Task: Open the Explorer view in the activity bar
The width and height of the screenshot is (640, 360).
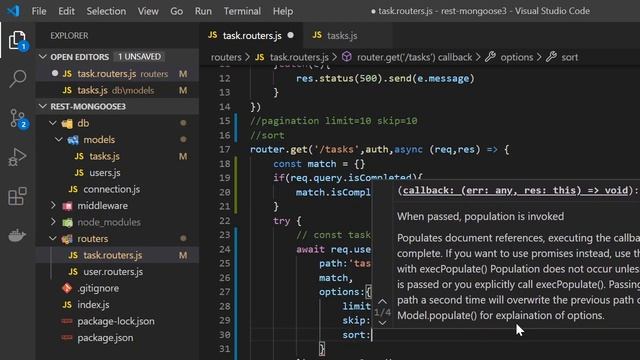Action: click(17, 40)
